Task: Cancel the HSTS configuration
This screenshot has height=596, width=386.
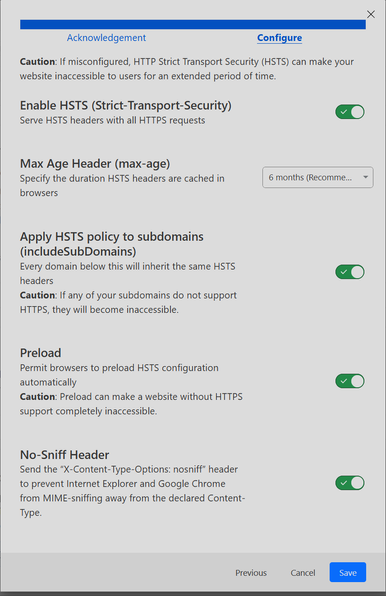Action: [x=303, y=572]
